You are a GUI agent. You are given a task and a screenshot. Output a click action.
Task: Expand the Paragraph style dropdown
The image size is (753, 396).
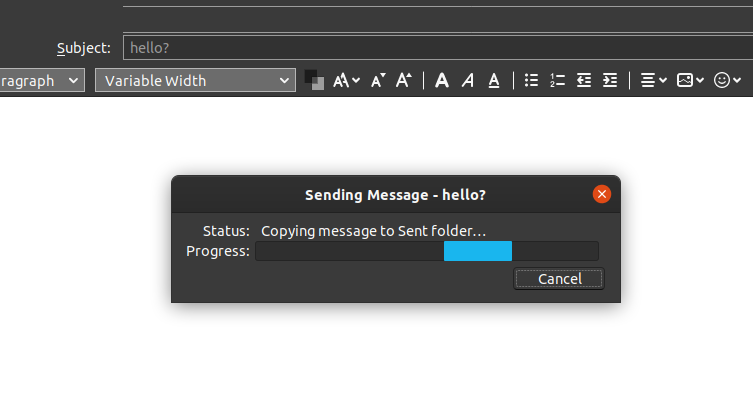point(42,80)
